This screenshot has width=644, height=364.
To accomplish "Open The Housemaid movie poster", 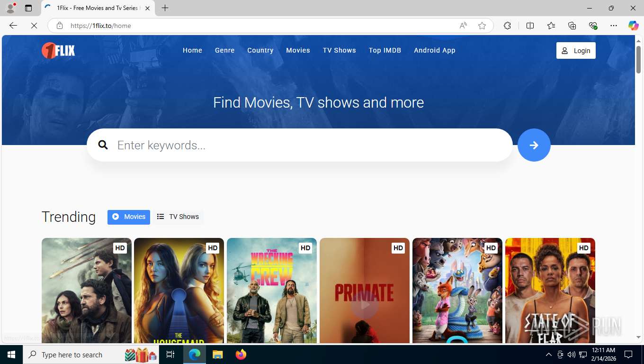I will click(179, 291).
